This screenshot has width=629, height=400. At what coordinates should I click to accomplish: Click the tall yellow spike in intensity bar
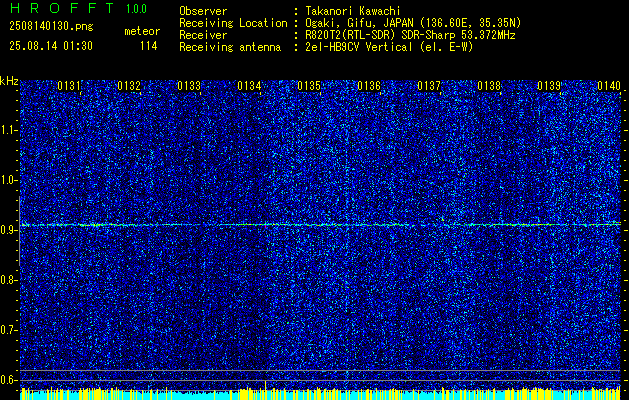click(265, 389)
